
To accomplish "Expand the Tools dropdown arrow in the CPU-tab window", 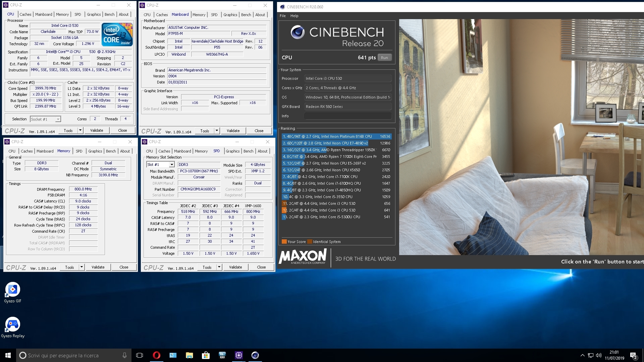I will [80, 130].
